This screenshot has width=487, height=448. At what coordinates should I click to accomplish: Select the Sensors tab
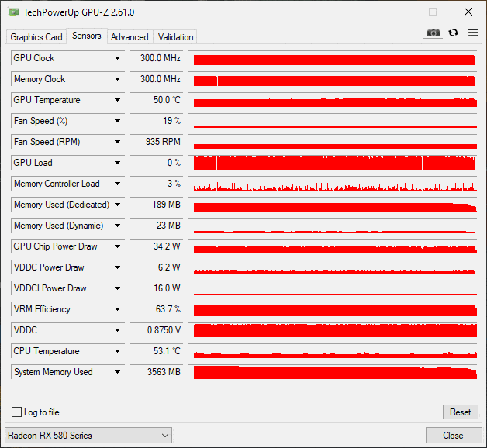point(87,36)
